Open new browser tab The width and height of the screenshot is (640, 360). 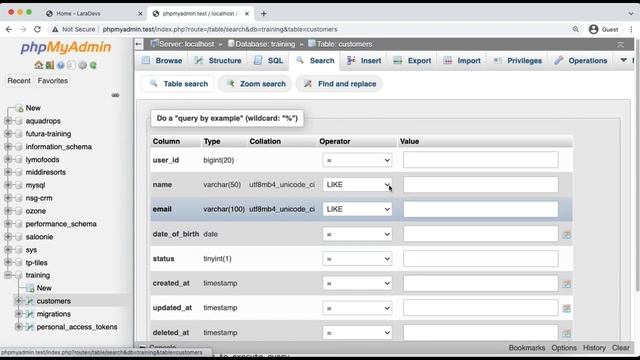[264, 13]
